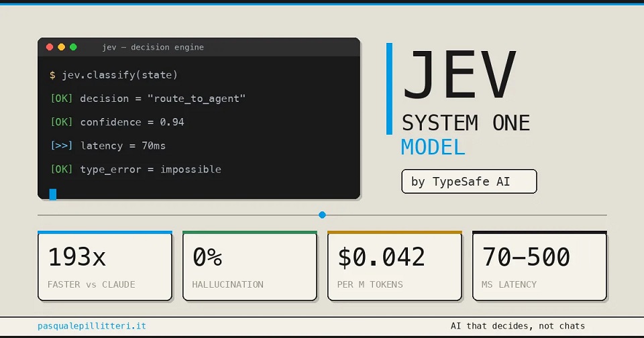This screenshot has height=338, width=644.
Task: Click the [OK] tag before confidence
Action: pyautogui.click(x=62, y=122)
